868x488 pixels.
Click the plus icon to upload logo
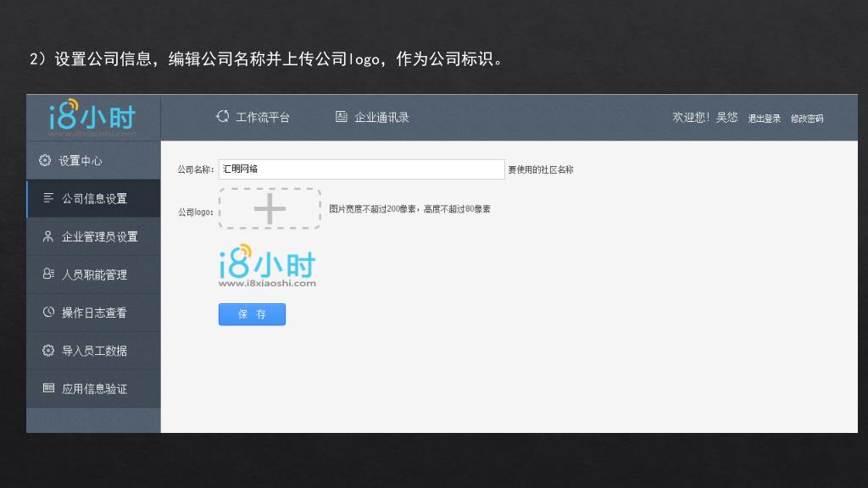point(270,208)
